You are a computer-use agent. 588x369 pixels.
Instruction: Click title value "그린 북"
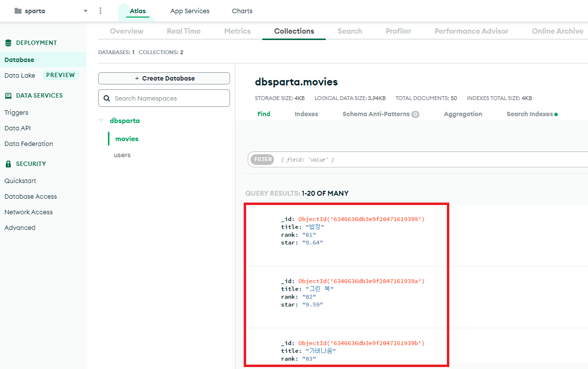[319, 289]
